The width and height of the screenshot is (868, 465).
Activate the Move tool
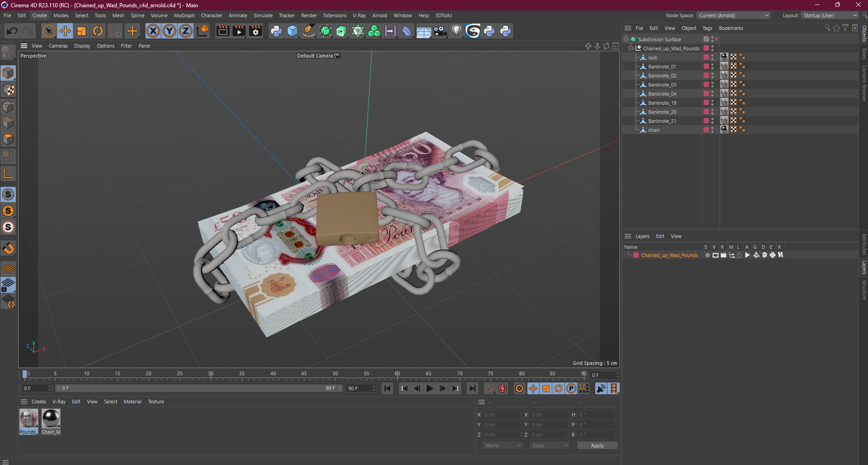(x=65, y=31)
